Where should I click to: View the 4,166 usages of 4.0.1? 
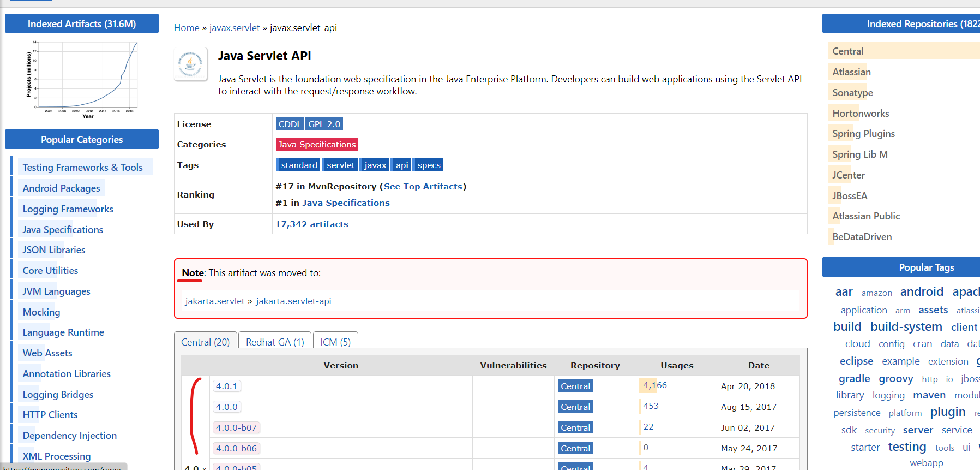click(x=655, y=385)
